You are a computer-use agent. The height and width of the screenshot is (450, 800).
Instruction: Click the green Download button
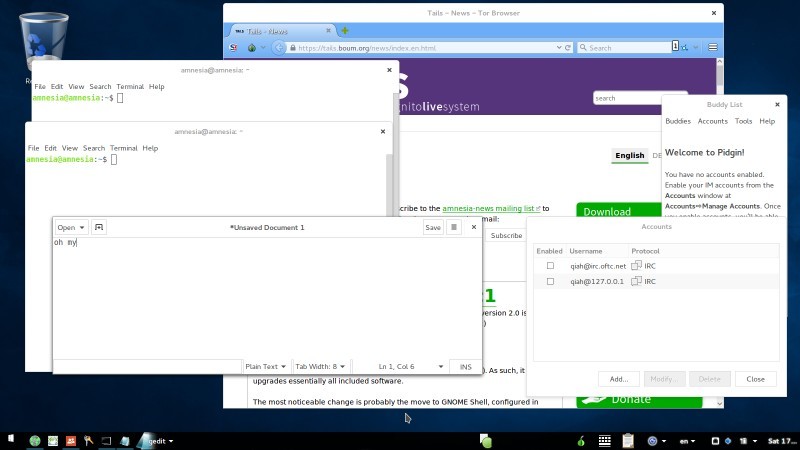[619, 211]
